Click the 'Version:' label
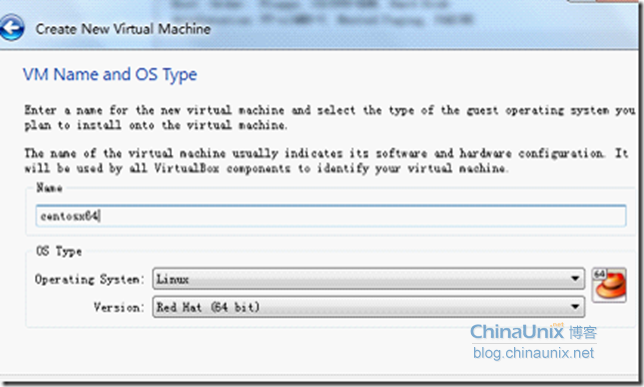The image size is (644, 387). pos(119,307)
